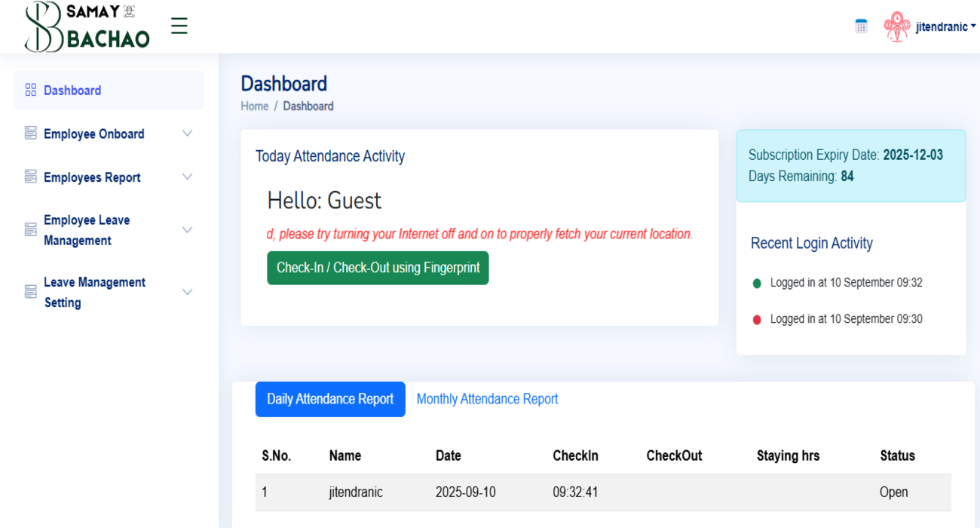Click the Employee Onboard sidebar icon

[30, 133]
